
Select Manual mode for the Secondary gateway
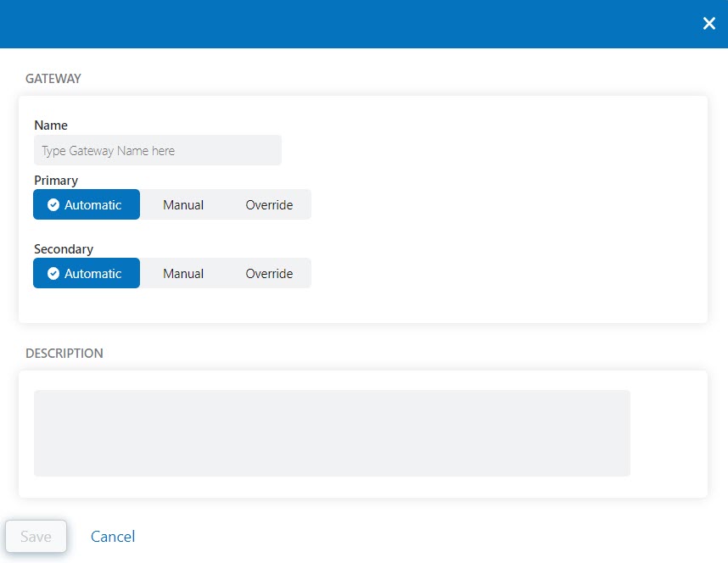click(182, 273)
